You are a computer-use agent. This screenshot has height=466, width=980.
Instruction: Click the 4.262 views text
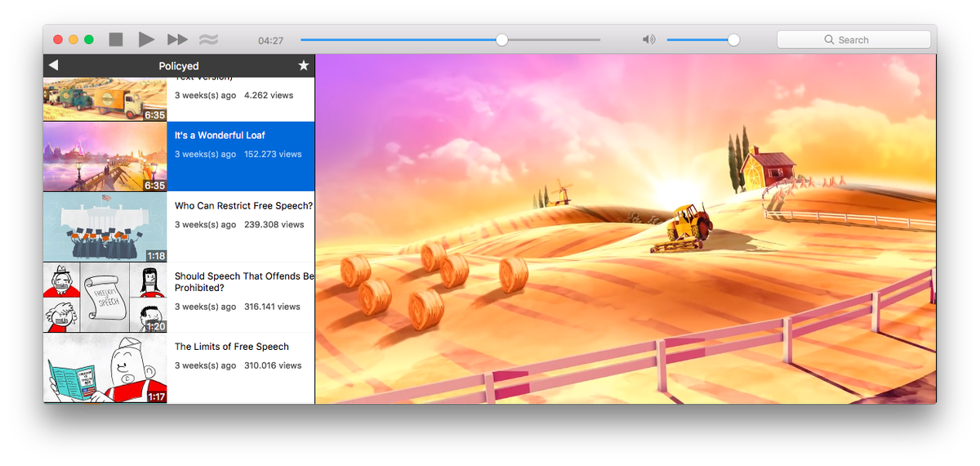(x=269, y=95)
